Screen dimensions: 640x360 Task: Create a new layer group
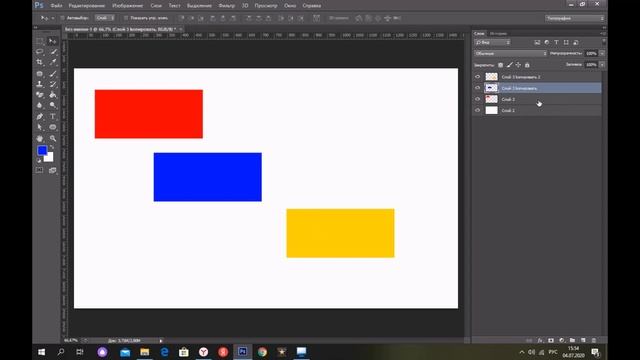pos(572,340)
